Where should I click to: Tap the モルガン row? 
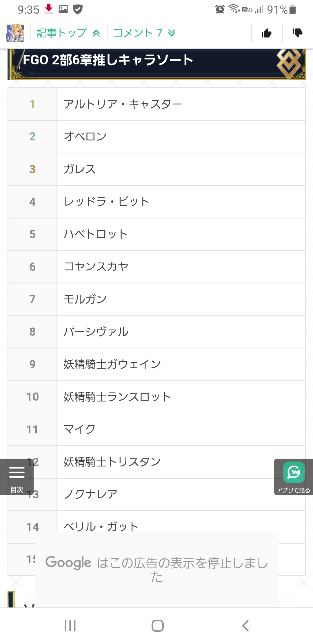pos(85,299)
